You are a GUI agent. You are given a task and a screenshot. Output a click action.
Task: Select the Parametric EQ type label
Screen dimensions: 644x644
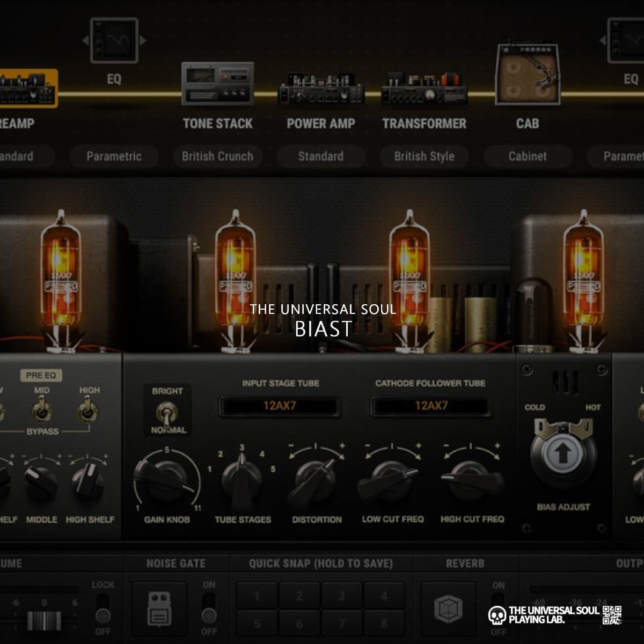(114, 156)
